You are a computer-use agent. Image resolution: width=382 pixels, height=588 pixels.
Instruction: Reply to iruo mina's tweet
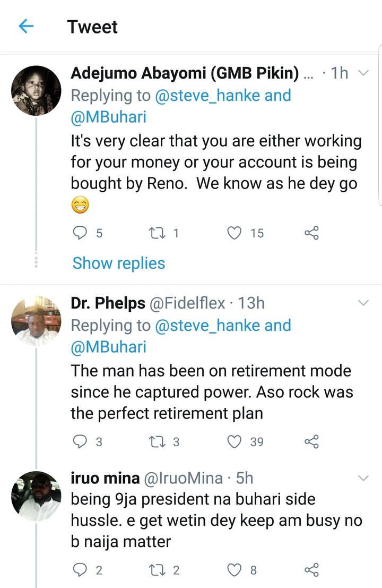(x=80, y=570)
